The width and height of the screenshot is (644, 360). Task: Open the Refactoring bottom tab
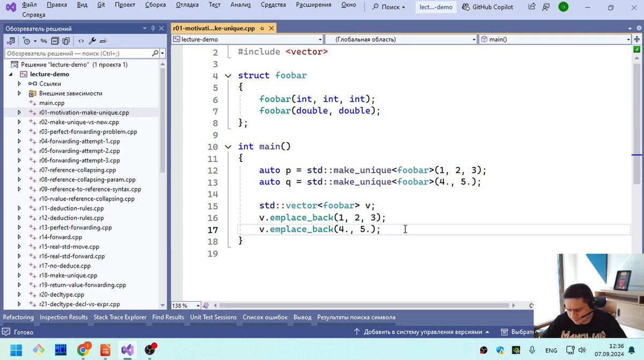(18, 317)
